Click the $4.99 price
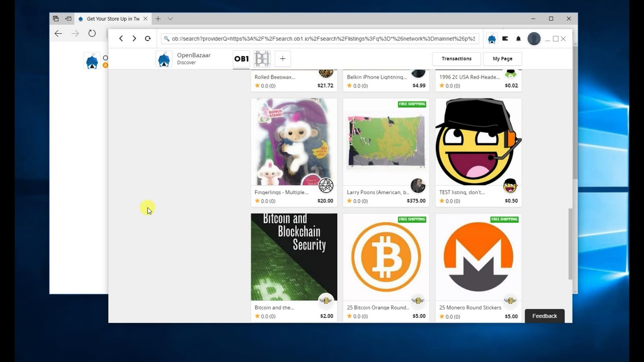The image size is (644, 362). (419, 85)
